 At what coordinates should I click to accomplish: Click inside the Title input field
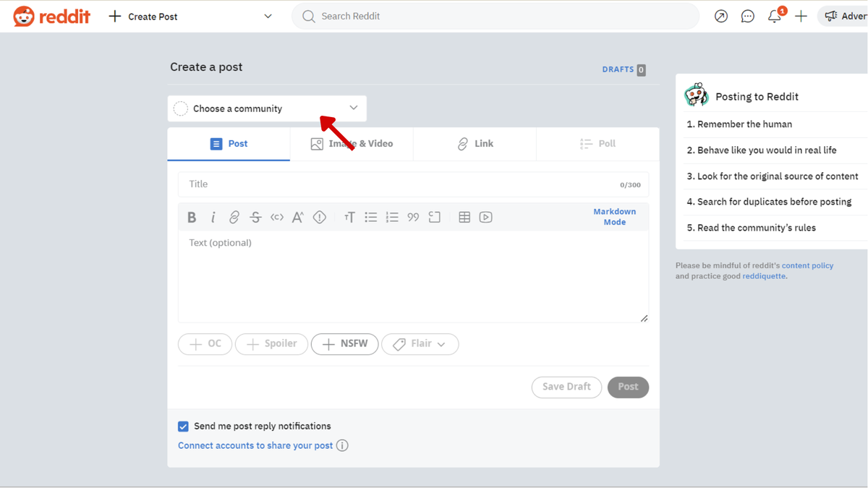pos(362,184)
